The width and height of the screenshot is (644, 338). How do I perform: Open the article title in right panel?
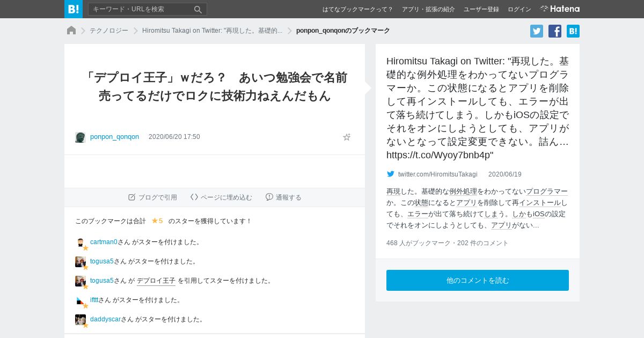point(478,108)
